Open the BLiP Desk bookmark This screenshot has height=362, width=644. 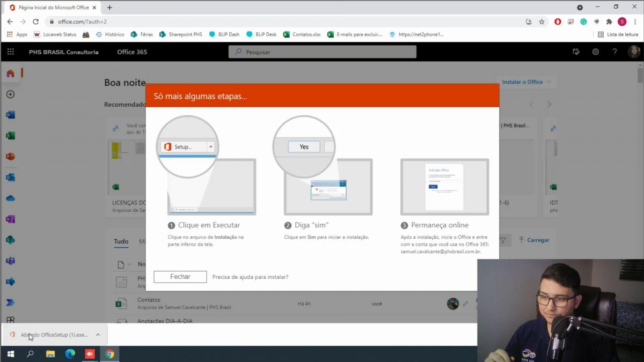pyautogui.click(x=261, y=34)
